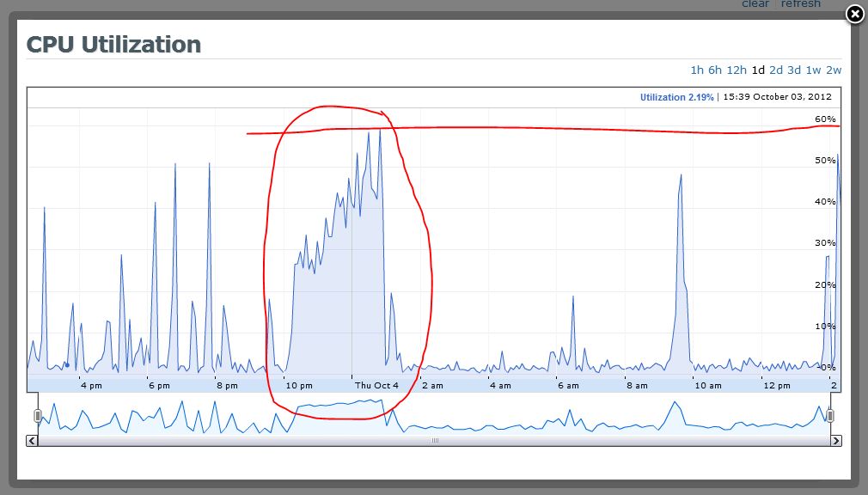Click the Utilization legend label
868x495 pixels.
pyautogui.click(x=676, y=98)
